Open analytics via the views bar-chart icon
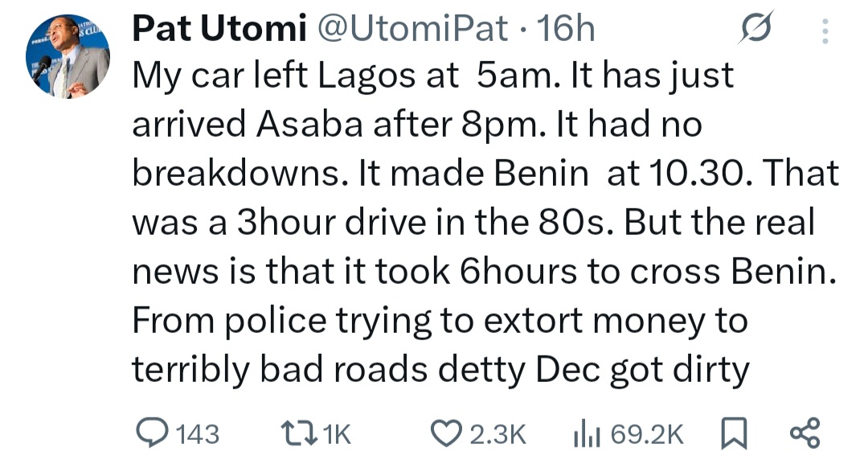Image resolution: width=868 pixels, height=464 pixels. 586,433
